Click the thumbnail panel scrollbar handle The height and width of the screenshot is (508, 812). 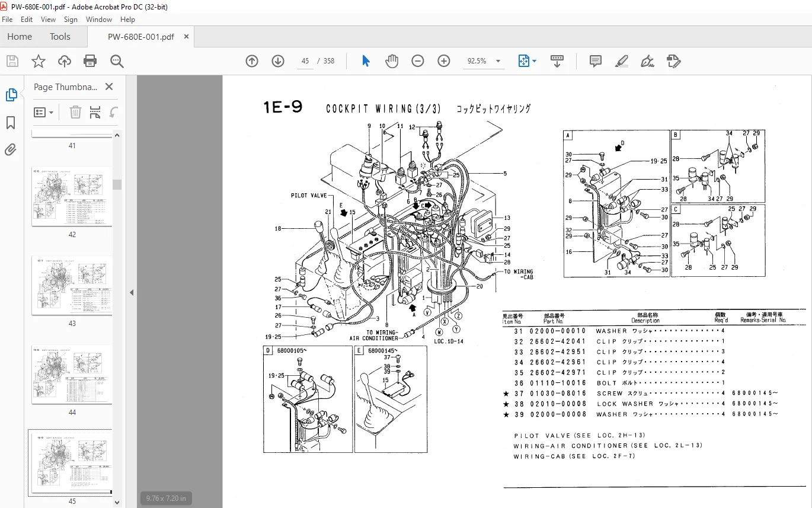click(x=117, y=184)
